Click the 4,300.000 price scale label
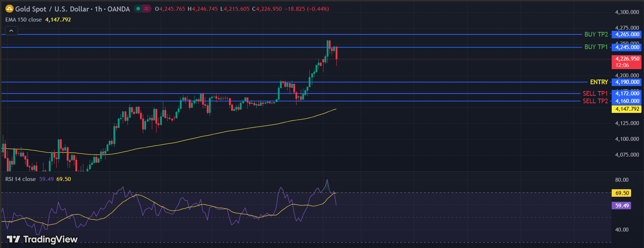The width and height of the screenshot is (644, 248). click(627, 12)
